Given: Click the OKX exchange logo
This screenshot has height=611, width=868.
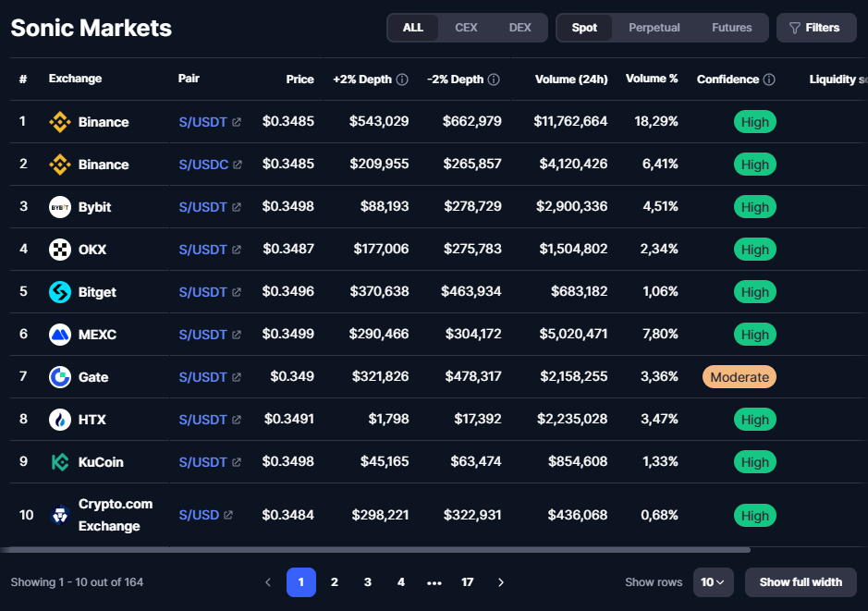Looking at the screenshot, I should coord(60,250).
